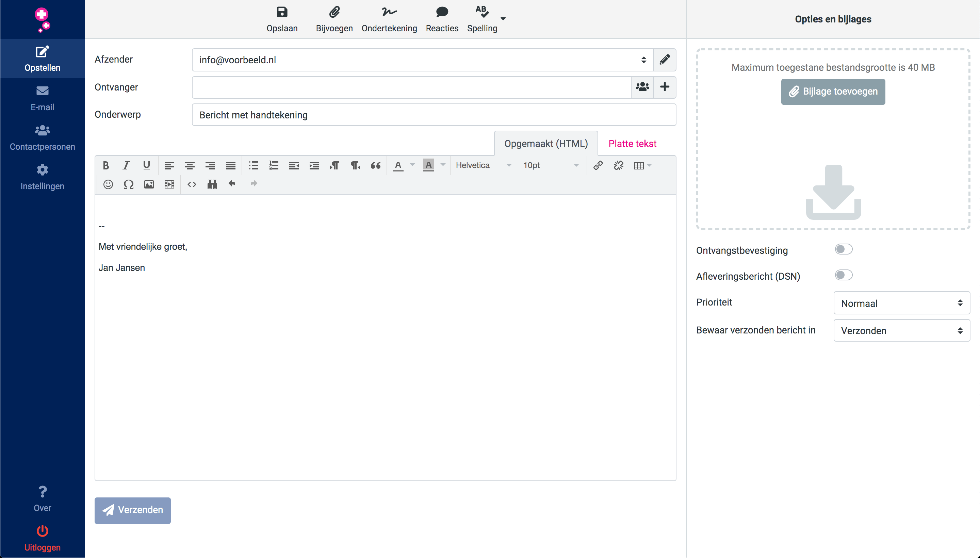The image size is (980, 558).
Task: Click the find and replace binoculars icon
Action: [212, 184]
